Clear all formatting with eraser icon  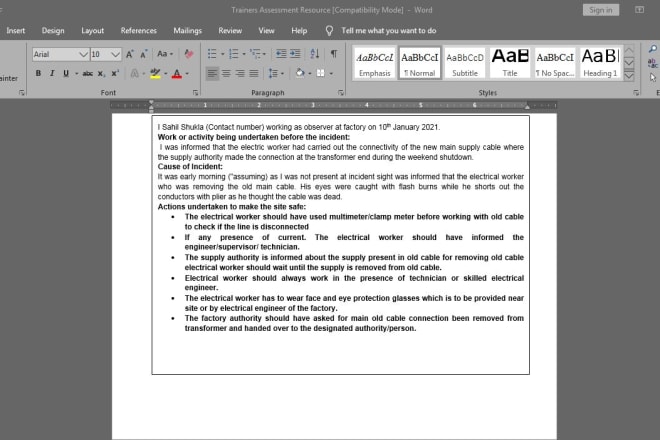tap(189, 54)
